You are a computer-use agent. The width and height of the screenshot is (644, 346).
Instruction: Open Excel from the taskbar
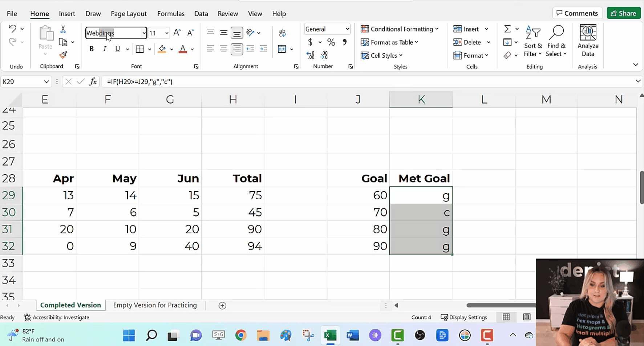330,335
